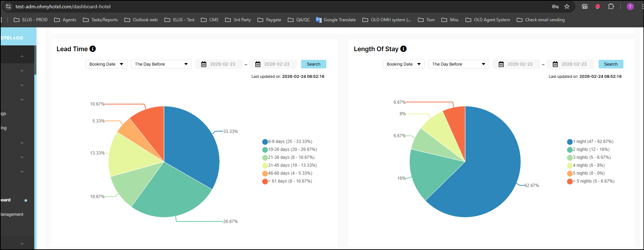This screenshot has width=644, height=250.
Task: Open the Dashboard sidebar item
Action: (5, 200)
